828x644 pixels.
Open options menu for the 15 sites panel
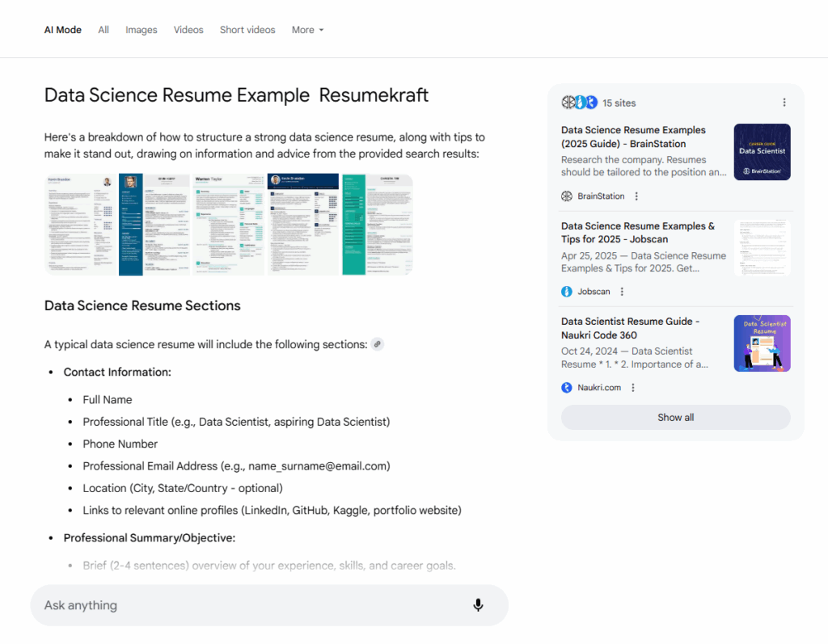pos(784,103)
